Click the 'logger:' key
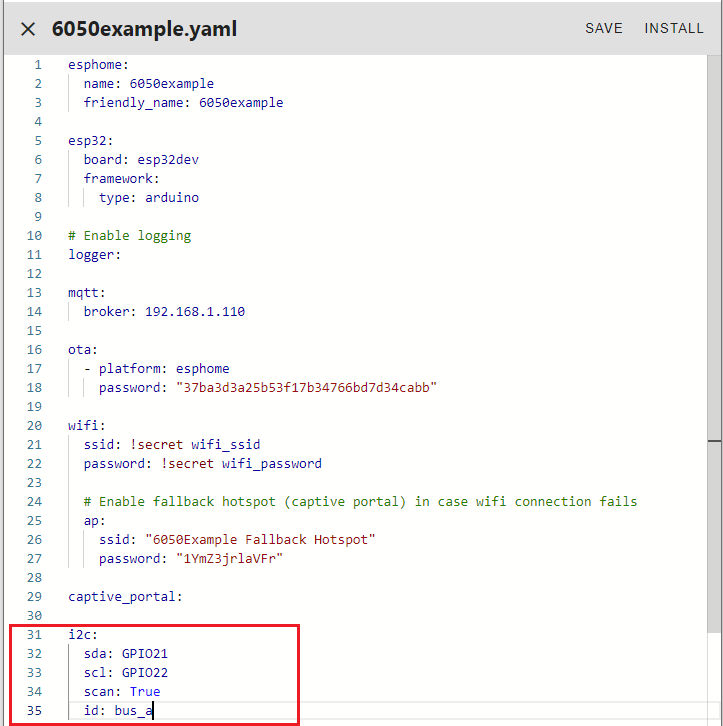 tap(94, 254)
